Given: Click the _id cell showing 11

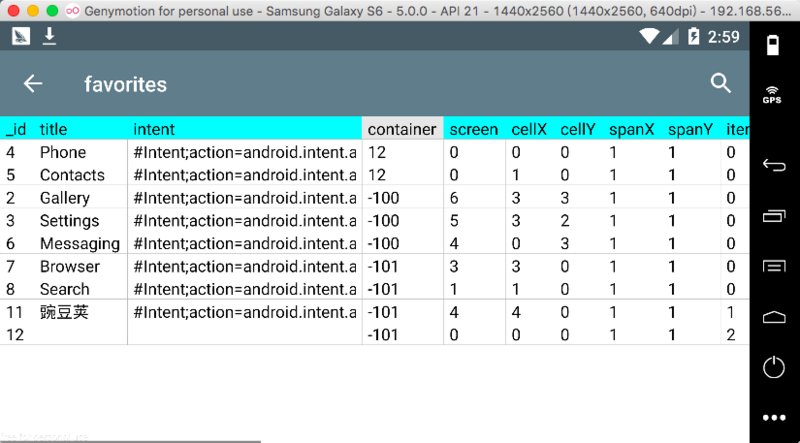Looking at the screenshot, I should click(x=15, y=312).
